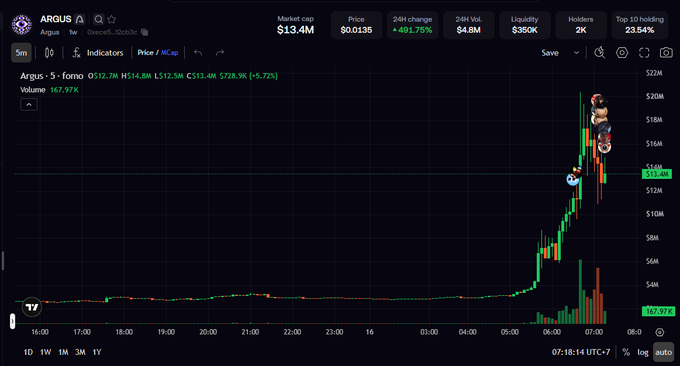Switch chart to Price mode
680x366 pixels.
coord(145,52)
